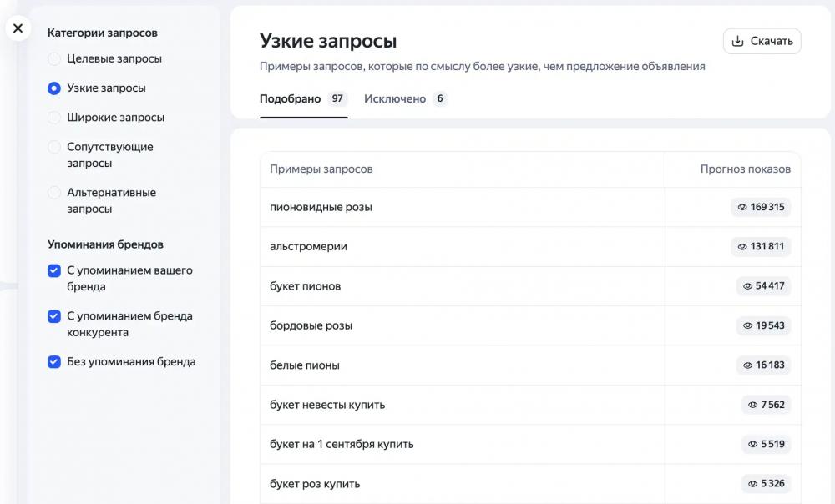Select the Целевые запросы radio option
Viewport: 835px width, 504px height.
(x=53, y=58)
